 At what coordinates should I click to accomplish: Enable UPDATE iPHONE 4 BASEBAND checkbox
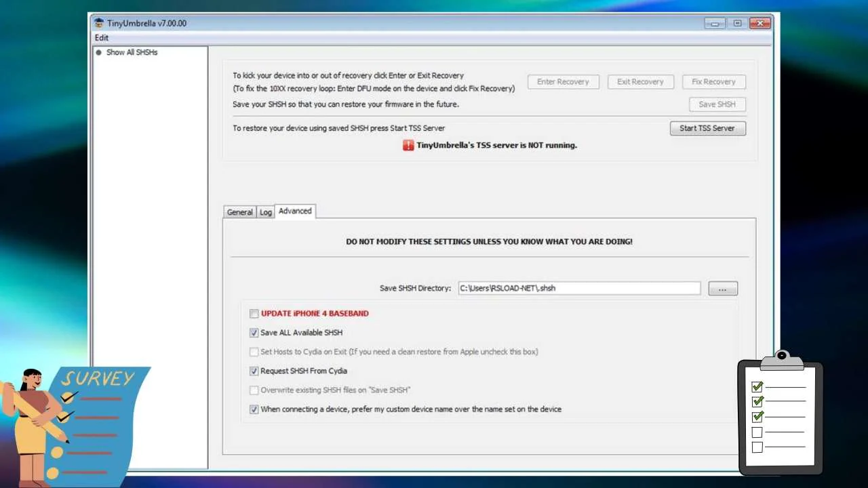coord(254,314)
